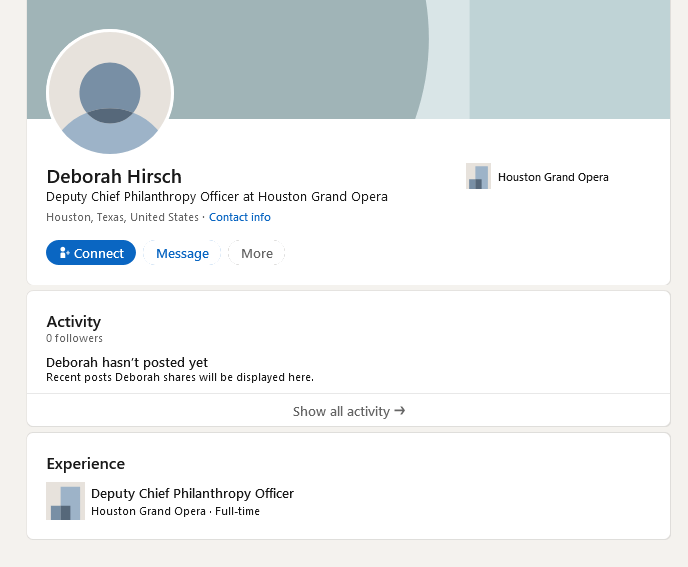Click 'Houston, Texas, United States' location
The image size is (688, 567).
122,217
